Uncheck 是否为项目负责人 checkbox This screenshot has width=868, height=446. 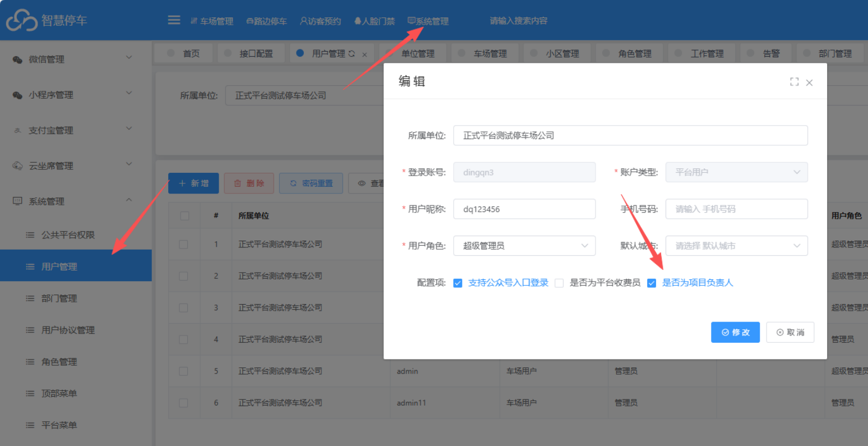652,283
